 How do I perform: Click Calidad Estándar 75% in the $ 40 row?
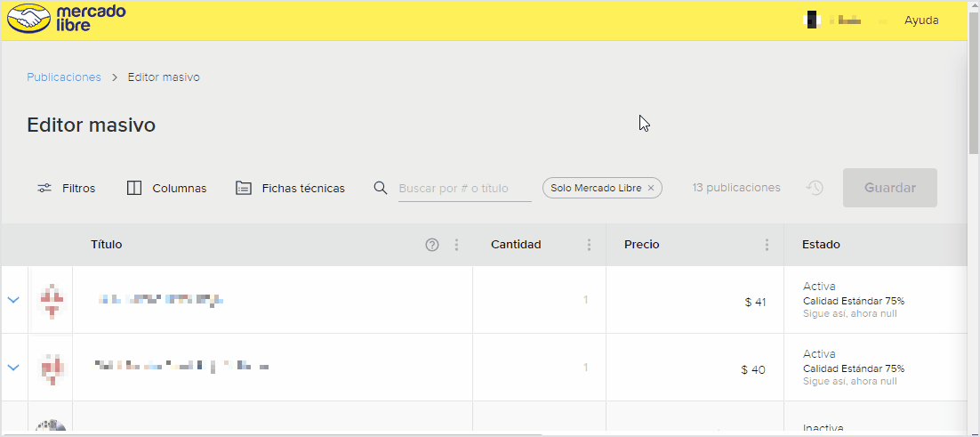click(854, 368)
